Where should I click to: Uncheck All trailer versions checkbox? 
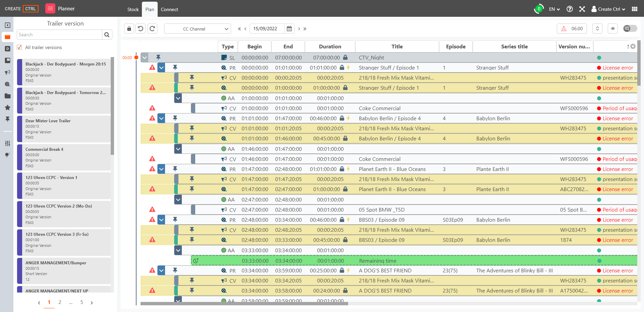coord(19,47)
